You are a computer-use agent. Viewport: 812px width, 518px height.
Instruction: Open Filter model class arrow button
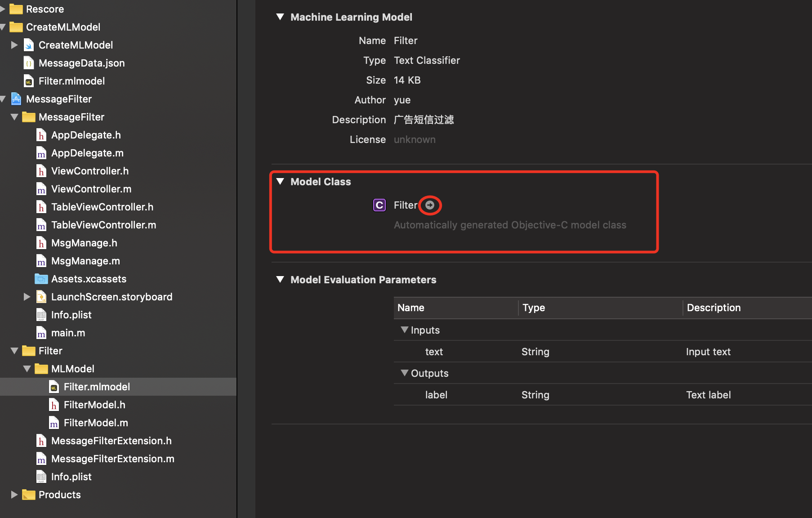click(430, 205)
